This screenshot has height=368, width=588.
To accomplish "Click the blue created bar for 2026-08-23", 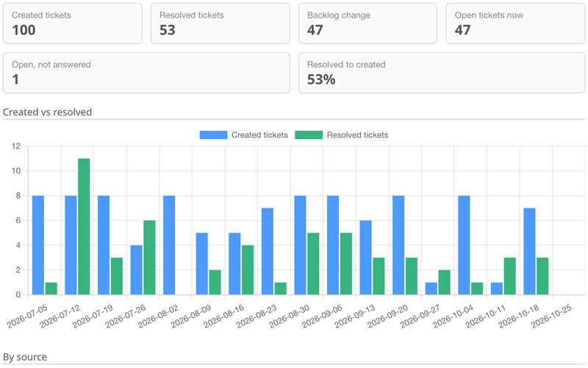I will [268, 251].
